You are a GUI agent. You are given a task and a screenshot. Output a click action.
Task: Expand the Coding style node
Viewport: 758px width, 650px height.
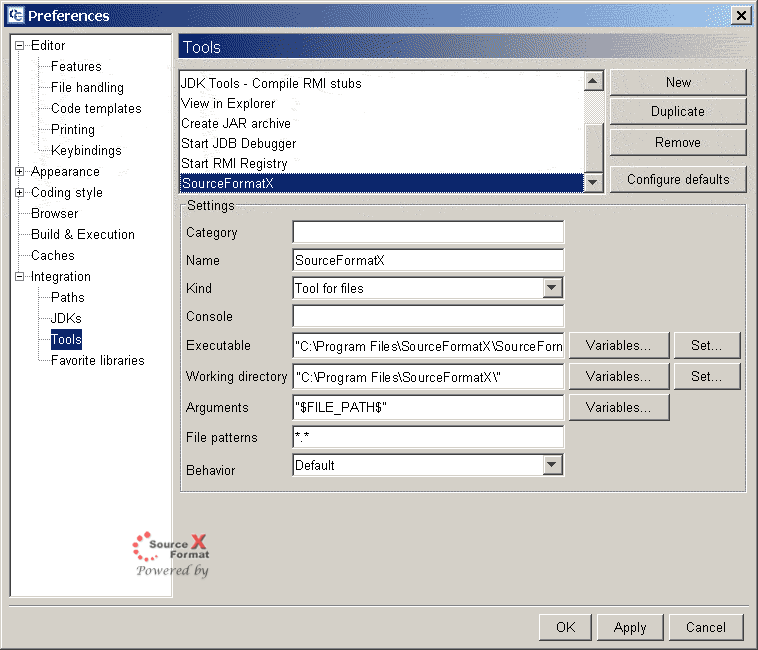coord(19,192)
